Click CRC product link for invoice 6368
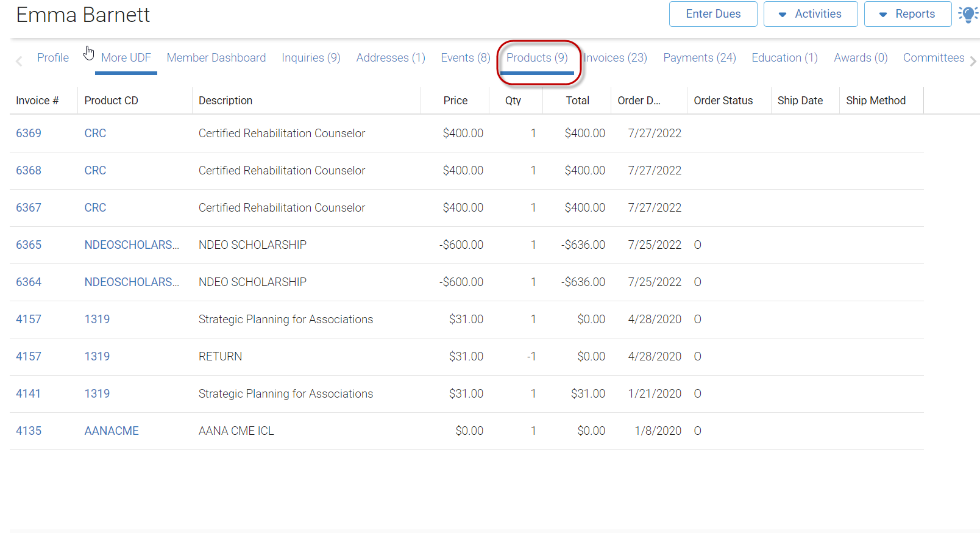This screenshot has width=980, height=533. click(95, 171)
